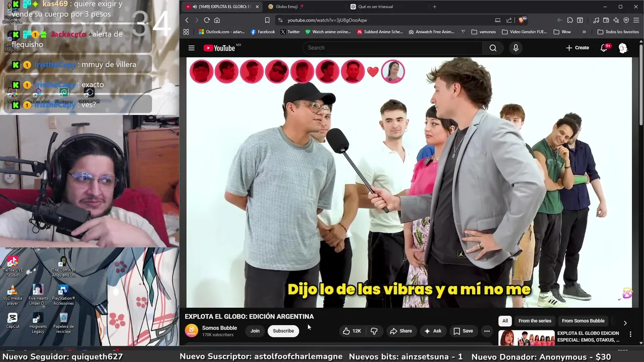644x362 pixels.
Task: Open the browser home page
Action: (217, 20)
